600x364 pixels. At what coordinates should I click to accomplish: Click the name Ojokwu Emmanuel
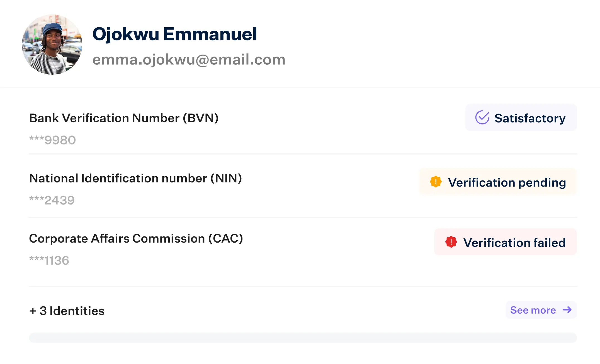coord(174,34)
